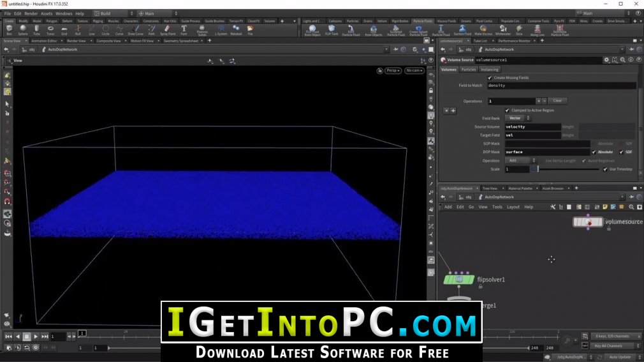Select the Font shelf tool

184,30
